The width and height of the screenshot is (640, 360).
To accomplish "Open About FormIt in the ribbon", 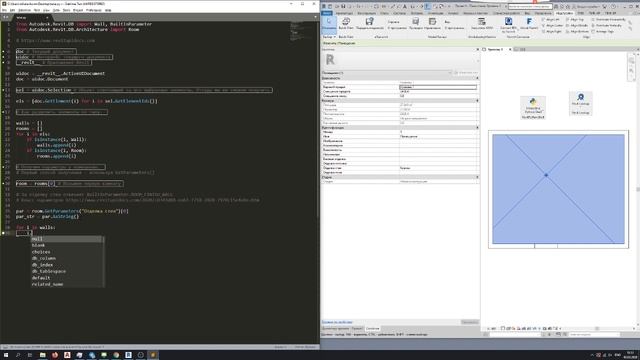I will coord(529,23).
